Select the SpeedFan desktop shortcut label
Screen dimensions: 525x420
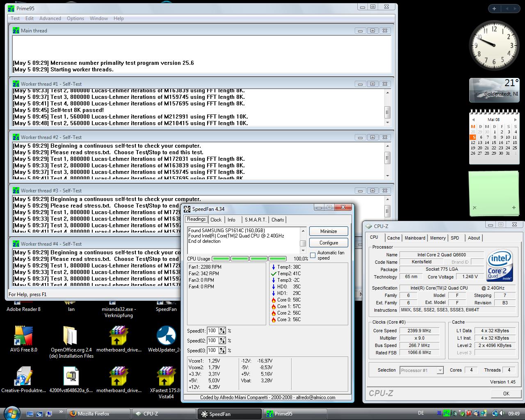(166, 309)
